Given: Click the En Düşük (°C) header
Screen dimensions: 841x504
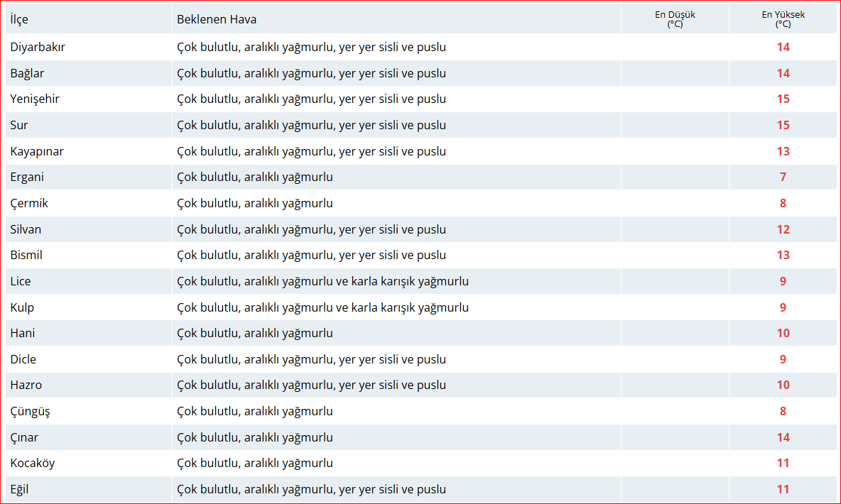Looking at the screenshot, I should [674, 19].
